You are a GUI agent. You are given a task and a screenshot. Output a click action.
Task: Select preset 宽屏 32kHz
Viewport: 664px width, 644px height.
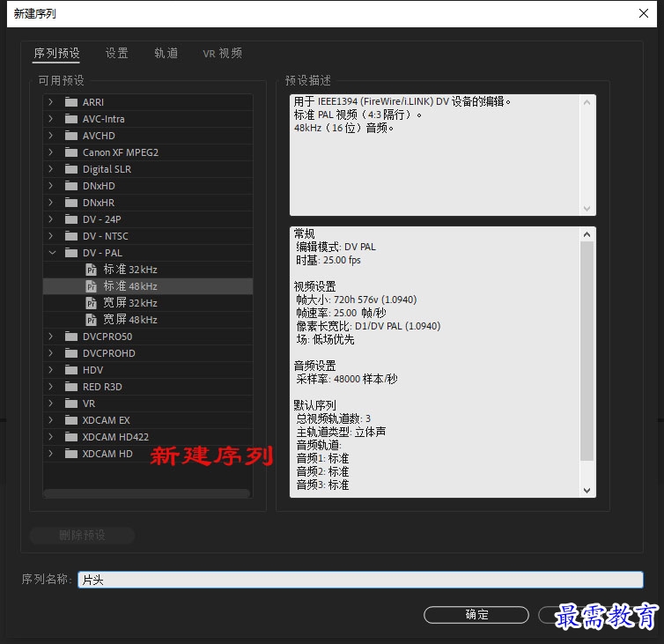tap(148, 303)
